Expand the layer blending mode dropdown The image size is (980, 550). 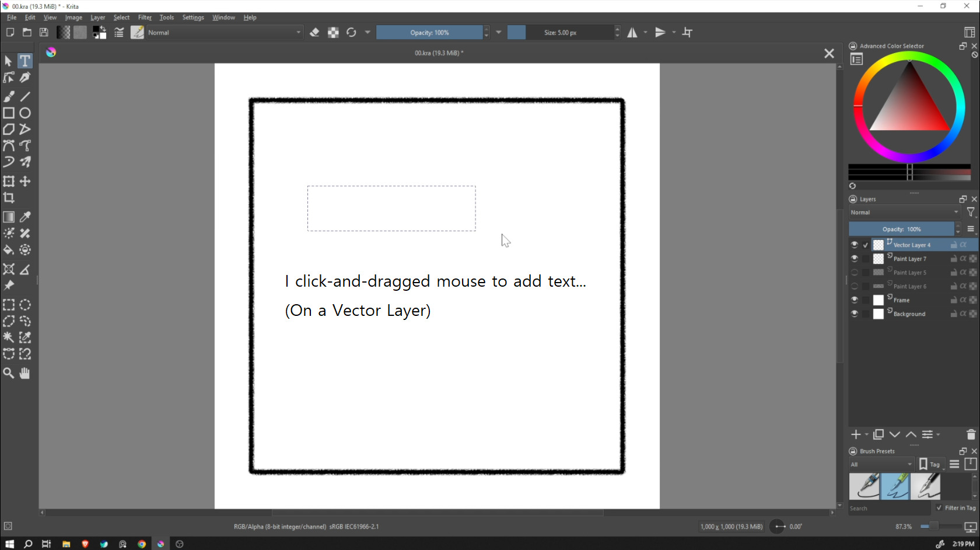pos(904,213)
